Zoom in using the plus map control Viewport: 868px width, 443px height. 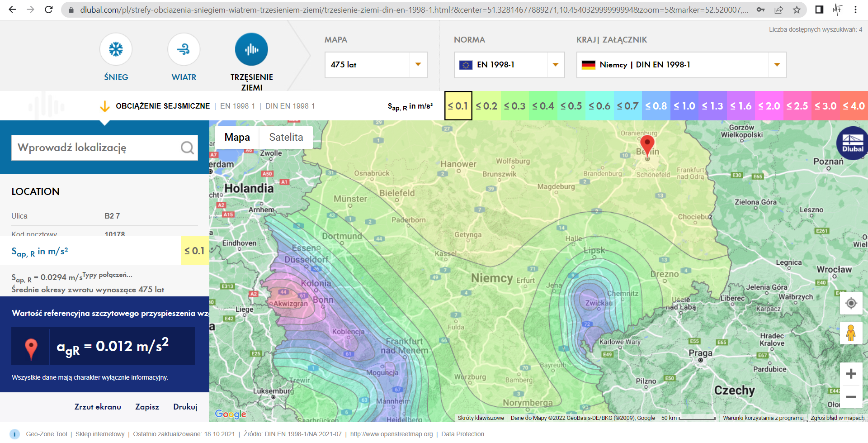851,373
